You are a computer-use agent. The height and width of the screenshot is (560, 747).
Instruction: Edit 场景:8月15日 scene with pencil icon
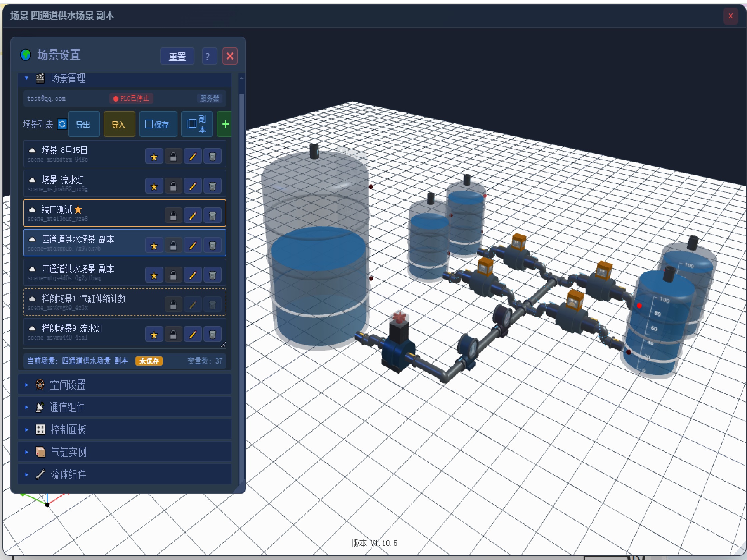click(193, 157)
